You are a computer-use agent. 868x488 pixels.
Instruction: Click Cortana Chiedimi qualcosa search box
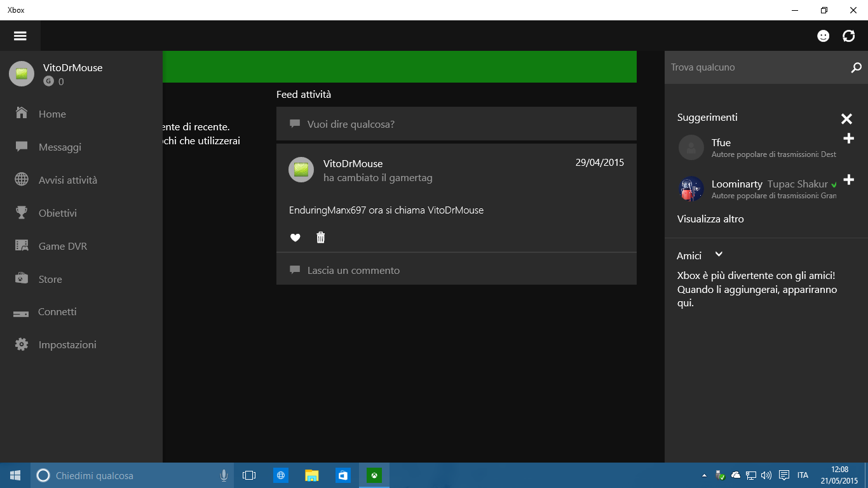131,475
